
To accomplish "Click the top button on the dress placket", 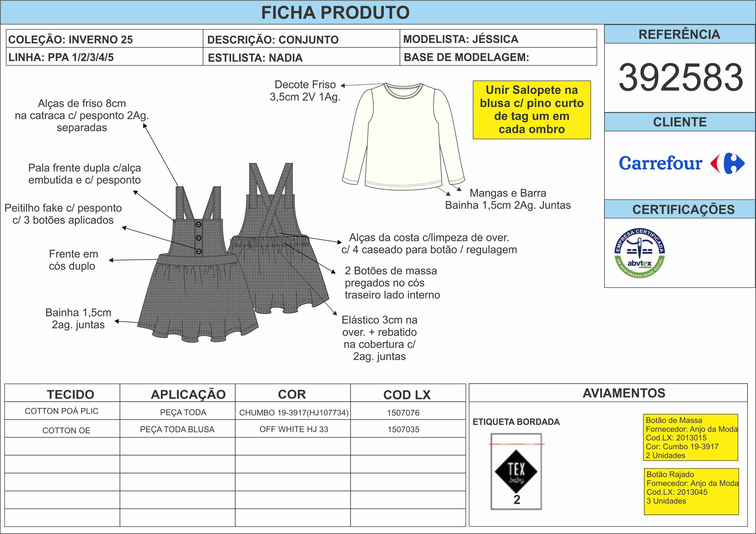I will click(198, 225).
